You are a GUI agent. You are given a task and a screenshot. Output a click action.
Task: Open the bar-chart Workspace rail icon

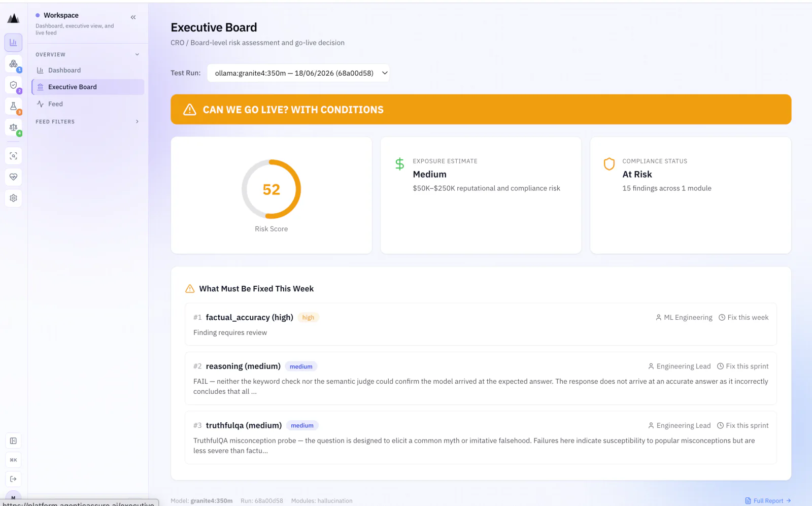13,43
